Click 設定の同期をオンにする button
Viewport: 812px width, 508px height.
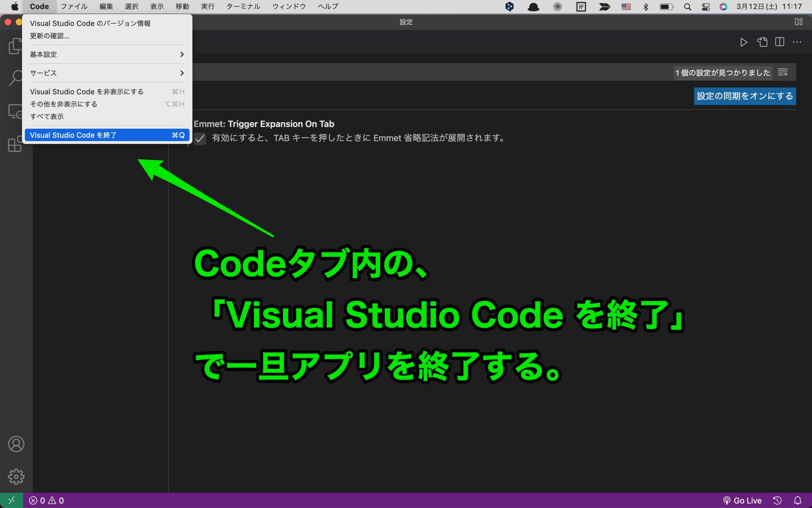coord(744,96)
